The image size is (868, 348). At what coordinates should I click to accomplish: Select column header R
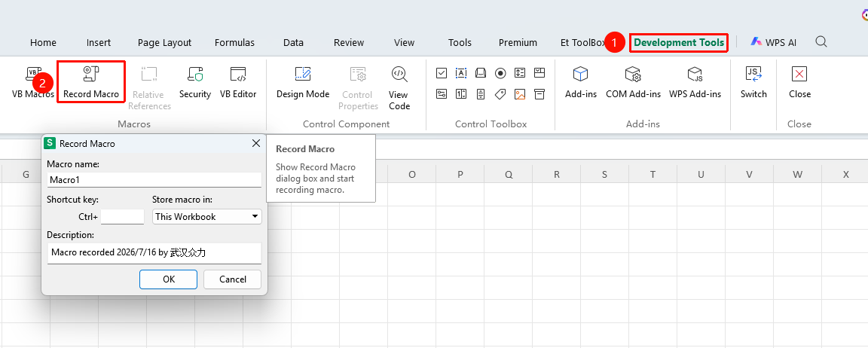click(556, 174)
